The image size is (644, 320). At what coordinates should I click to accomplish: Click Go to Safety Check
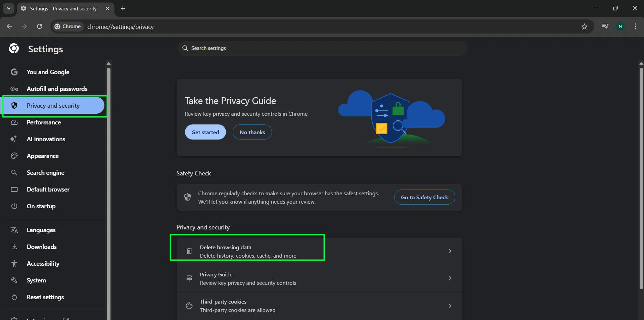click(424, 197)
